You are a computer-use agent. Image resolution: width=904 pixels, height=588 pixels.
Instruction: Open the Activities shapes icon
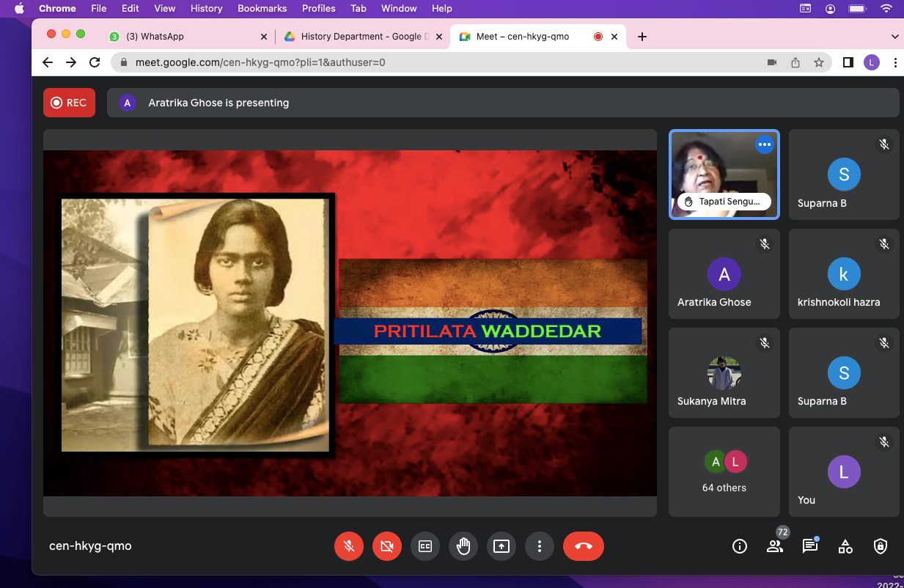tap(845, 546)
